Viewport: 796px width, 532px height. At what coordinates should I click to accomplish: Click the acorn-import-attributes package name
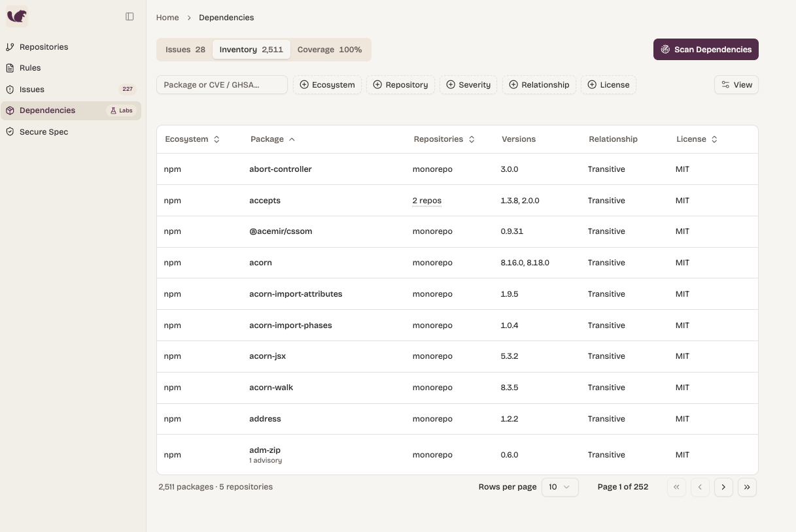296,294
